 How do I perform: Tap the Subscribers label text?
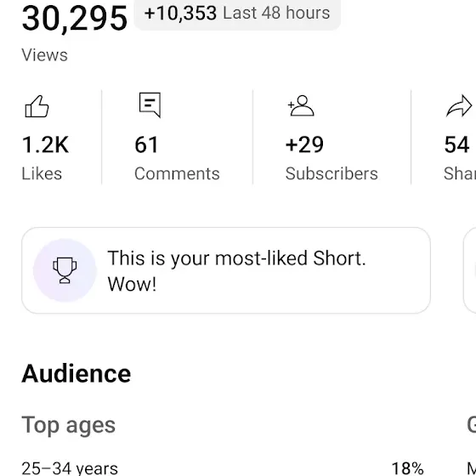click(331, 173)
